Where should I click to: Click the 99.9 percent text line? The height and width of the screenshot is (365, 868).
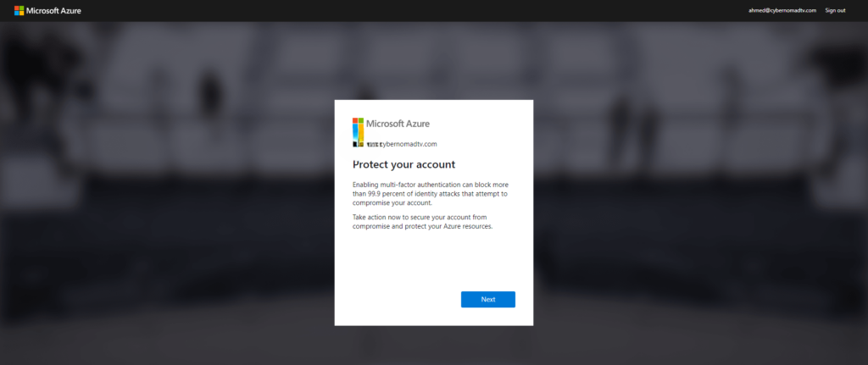click(430, 193)
